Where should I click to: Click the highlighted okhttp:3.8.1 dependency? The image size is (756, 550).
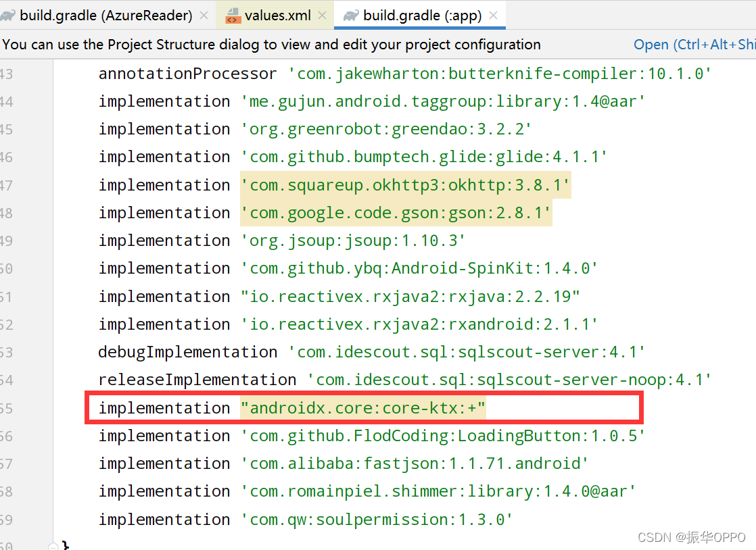[405, 185]
